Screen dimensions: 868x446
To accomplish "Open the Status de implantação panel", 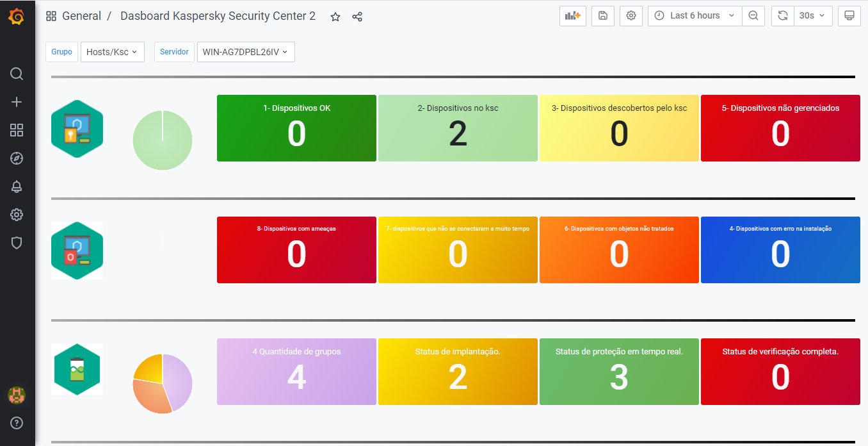I will [458, 372].
